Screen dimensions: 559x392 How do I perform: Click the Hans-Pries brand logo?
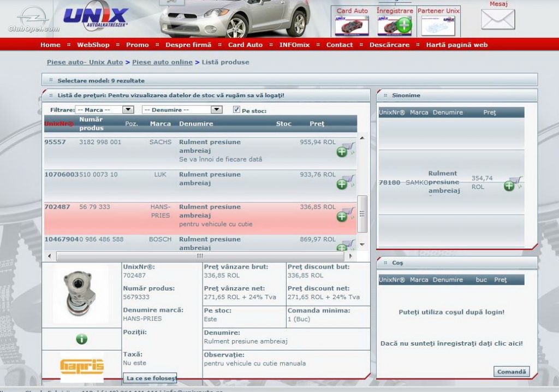(82, 366)
